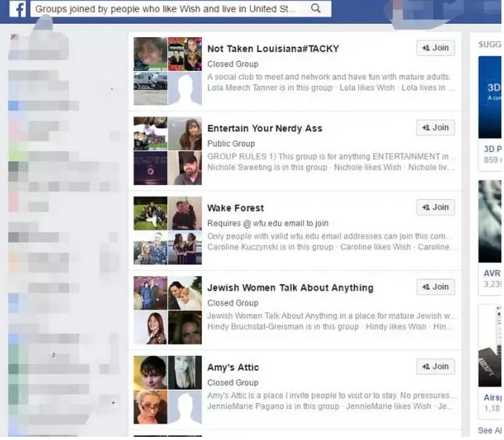
Task: Open Entertain Your Nerdy Ass photo collage
Action: pos(168,151)
